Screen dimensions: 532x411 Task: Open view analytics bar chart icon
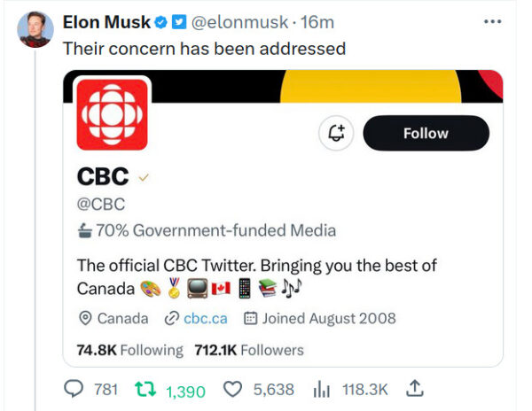[321, 388]
